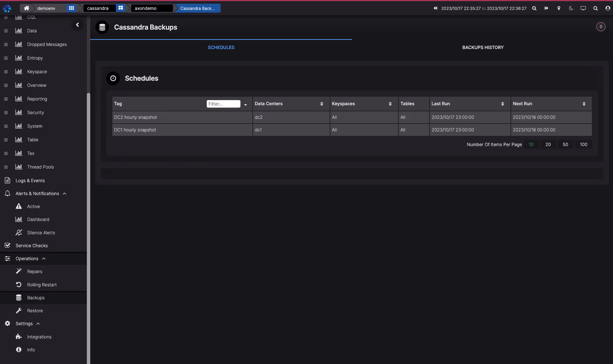
Task: Switch to the Backups History tab
Action: click(483, 47)
